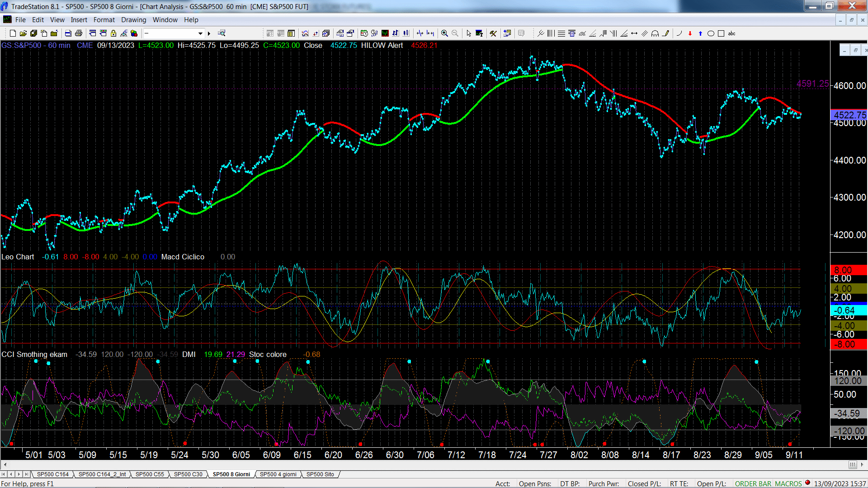
Task: Select the blue up arrow tool
Action: coord(700,33)
